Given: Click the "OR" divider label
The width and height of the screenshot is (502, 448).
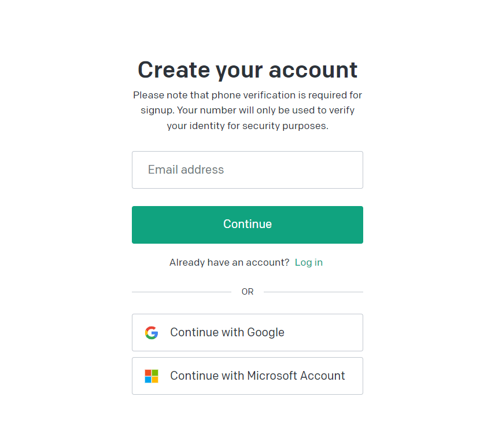Looking at the screenshot, I should (248, 292).
